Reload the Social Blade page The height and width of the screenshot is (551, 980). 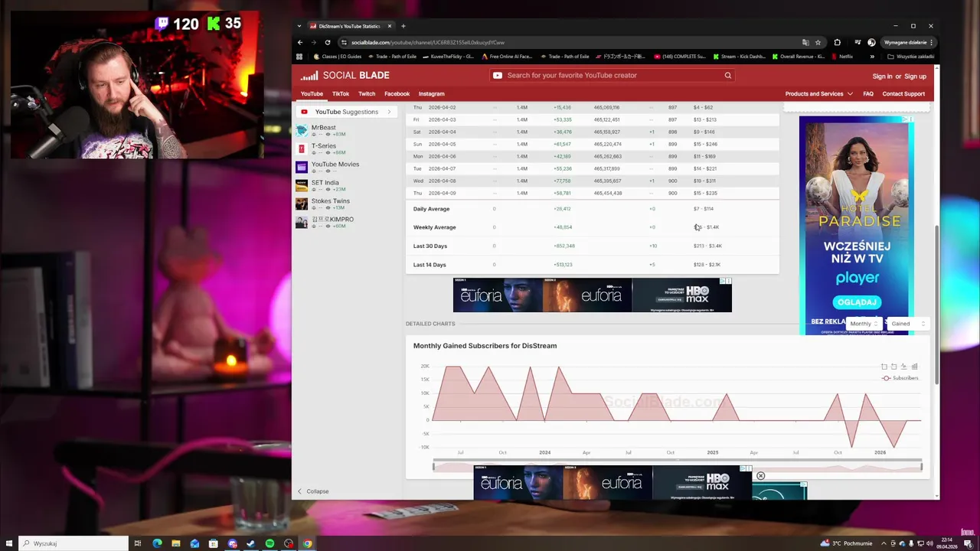click(328, 42)
